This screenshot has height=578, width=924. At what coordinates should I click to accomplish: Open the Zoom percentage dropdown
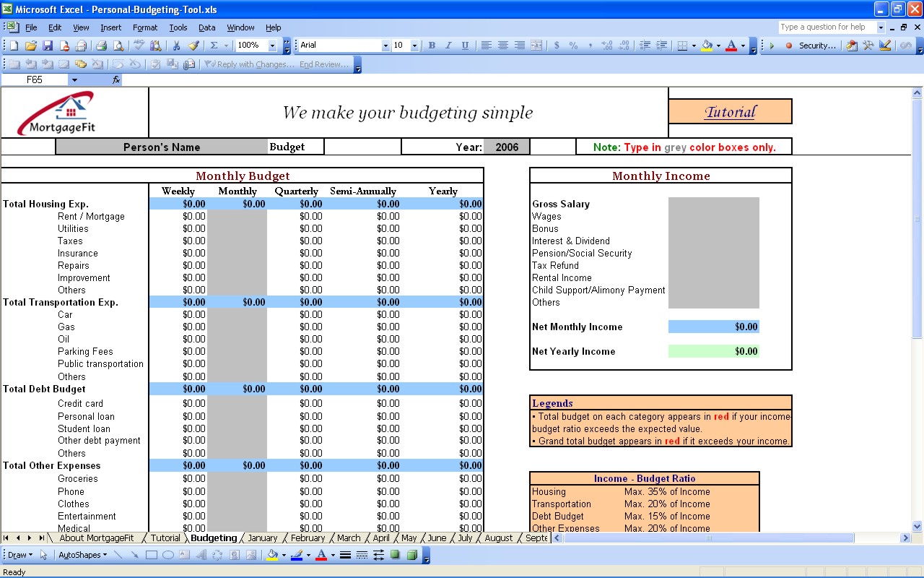272,46
